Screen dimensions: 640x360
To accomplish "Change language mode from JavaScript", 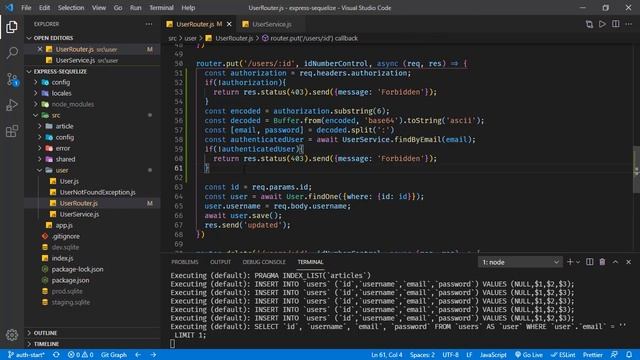I will (x=493, y=355).
